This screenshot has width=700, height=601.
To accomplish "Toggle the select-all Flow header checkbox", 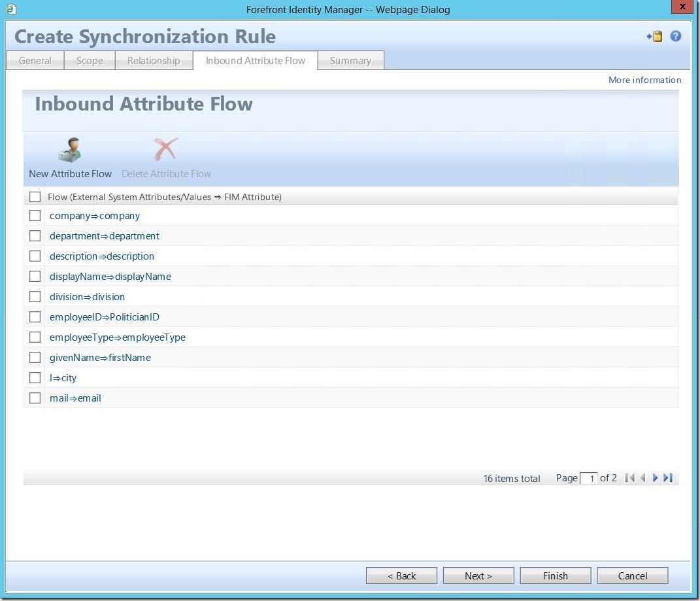I will tap(35, 197).
